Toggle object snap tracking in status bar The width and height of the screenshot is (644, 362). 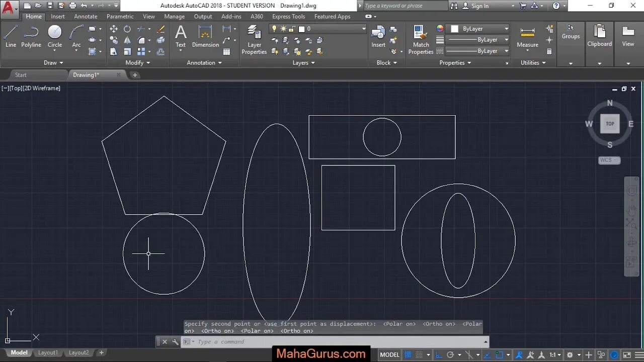[487, 354]
